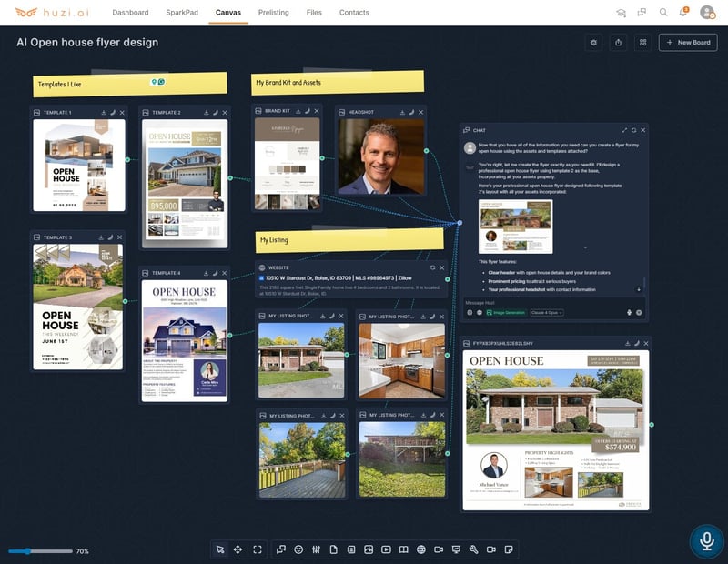
Task: Open the user avatar account menu
Action: (707, 13)
